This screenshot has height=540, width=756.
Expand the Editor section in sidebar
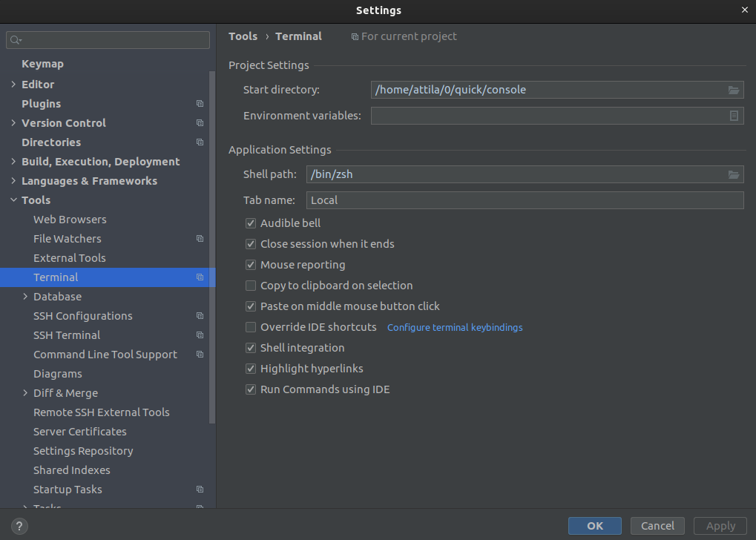pyautogui.click(x=13, y=84)
